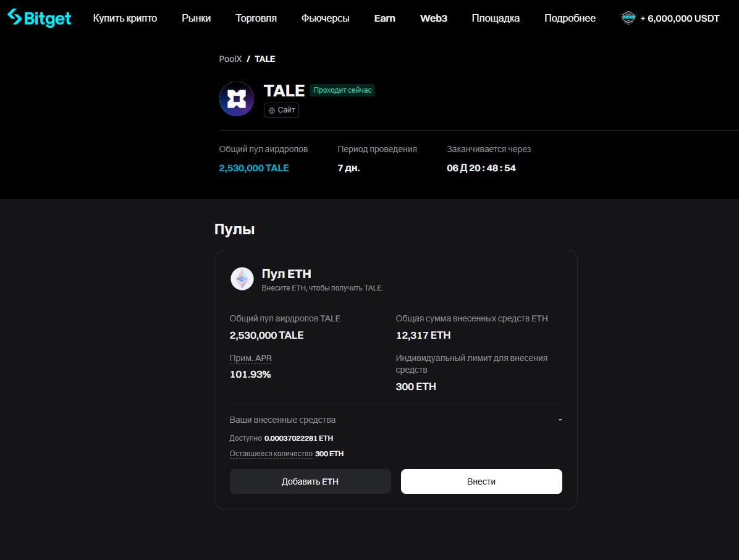The image size is (739, 560).
Task: Click the Прим. APR label
Action: coord(250,358)
